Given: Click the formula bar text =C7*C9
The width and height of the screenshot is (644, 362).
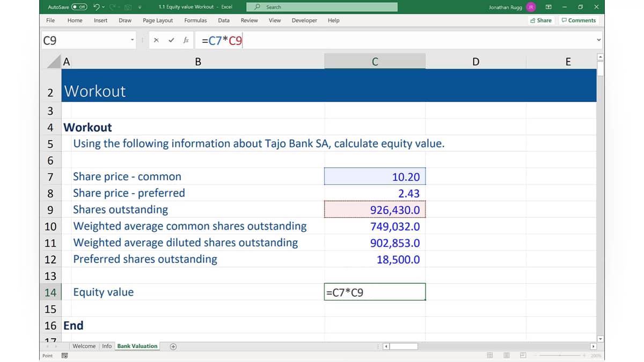Looking at the screenshot, I should coord(222,40).
